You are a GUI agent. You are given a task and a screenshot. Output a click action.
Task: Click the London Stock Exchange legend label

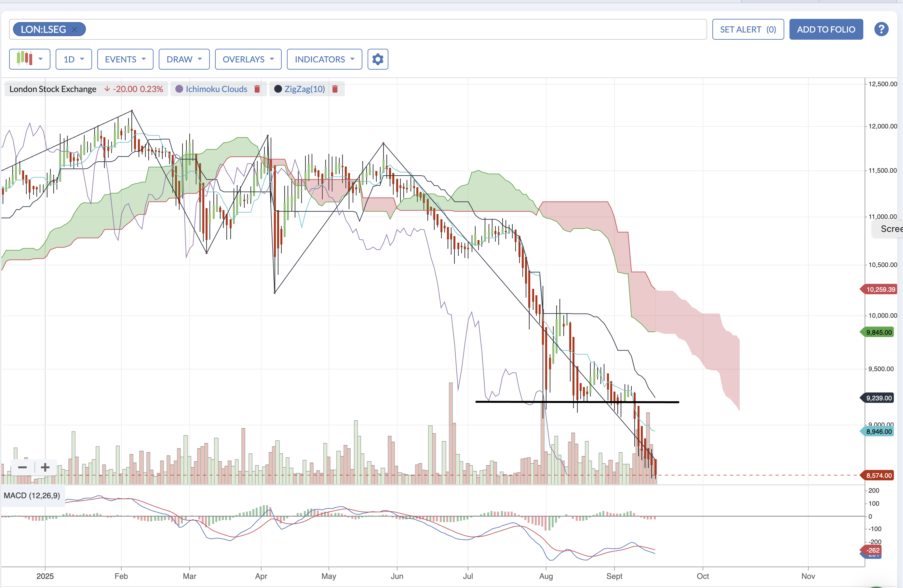click(x=53, y=89)
